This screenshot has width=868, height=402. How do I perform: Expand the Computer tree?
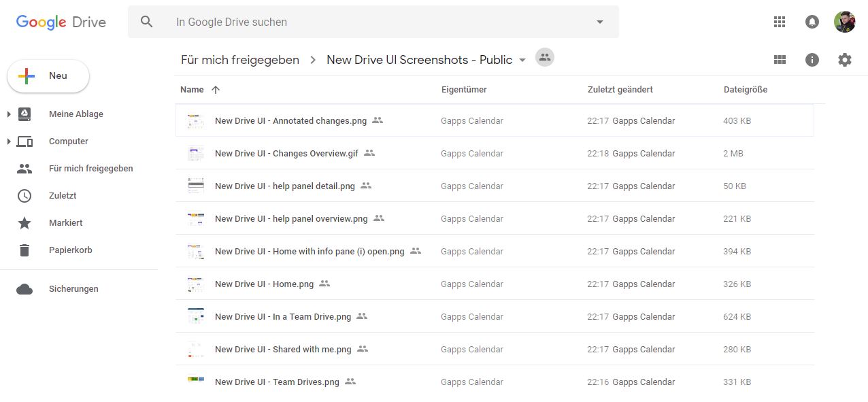[8, 141]
